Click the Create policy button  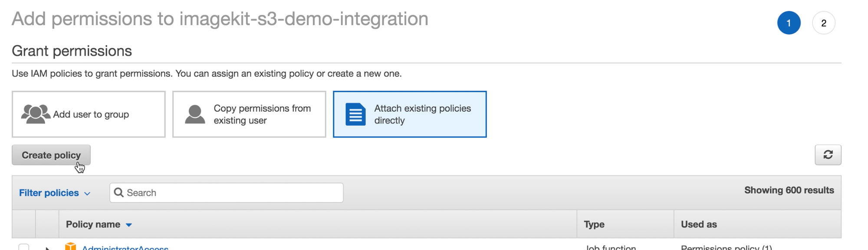(51, 155)
